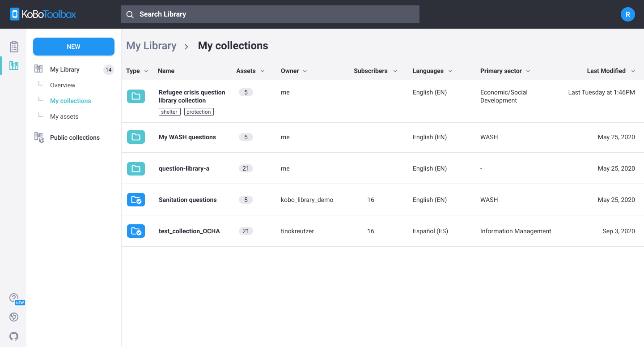
Task: Click the NEW button
Action: pos(73,47)
